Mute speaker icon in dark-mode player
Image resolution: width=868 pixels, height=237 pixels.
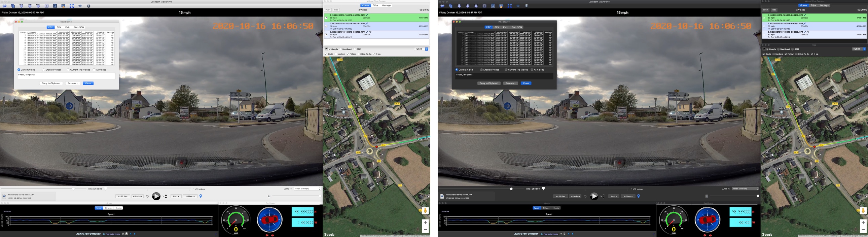click(x=707, y=196)
